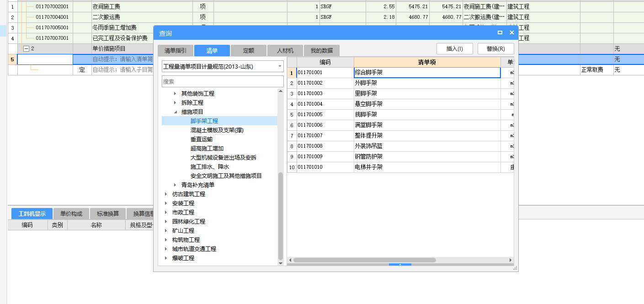Viewport: 644px width, 304px height.
Task: Open the 定额 tab
Action: point(249,51)
